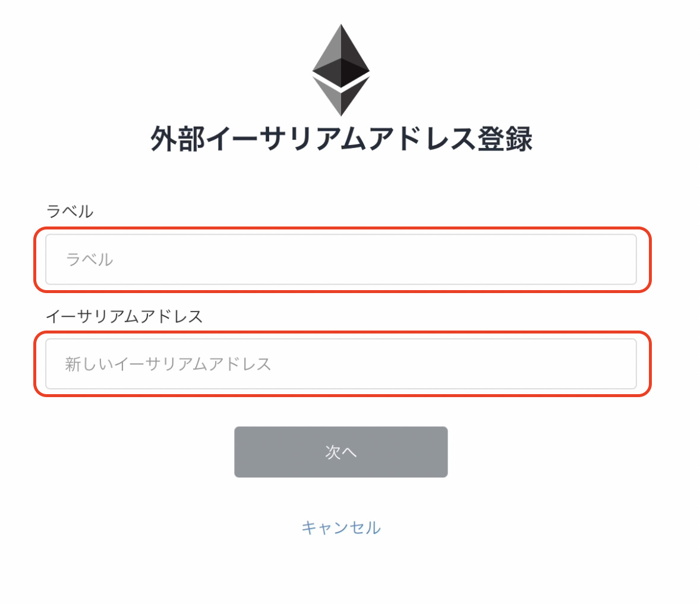The width and height of the screenshot is (700, 604).
Task: Click the grayed-out next button
Action: click(342, 452)
